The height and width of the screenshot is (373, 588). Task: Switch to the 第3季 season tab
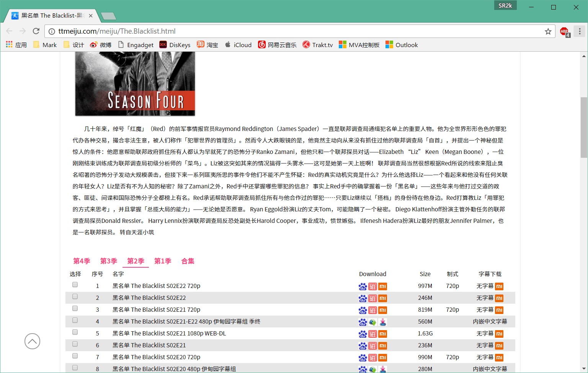[x=109, y=261]
